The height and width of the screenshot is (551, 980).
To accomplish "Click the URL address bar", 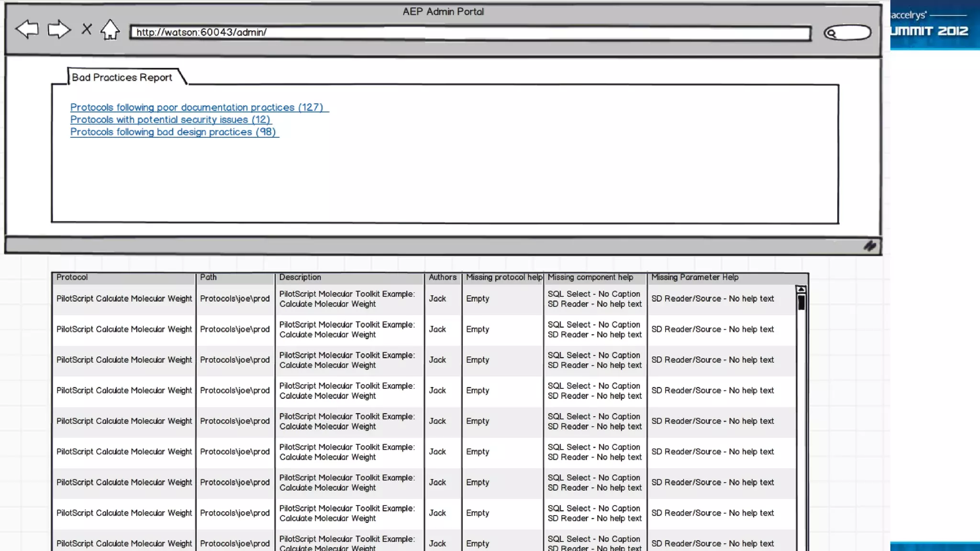I will point(470,33).
